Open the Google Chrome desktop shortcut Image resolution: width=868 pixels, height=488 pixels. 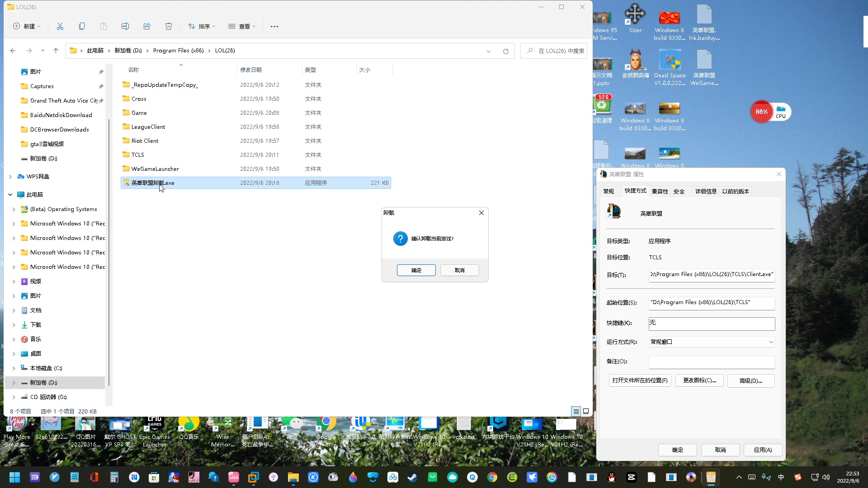326,432
